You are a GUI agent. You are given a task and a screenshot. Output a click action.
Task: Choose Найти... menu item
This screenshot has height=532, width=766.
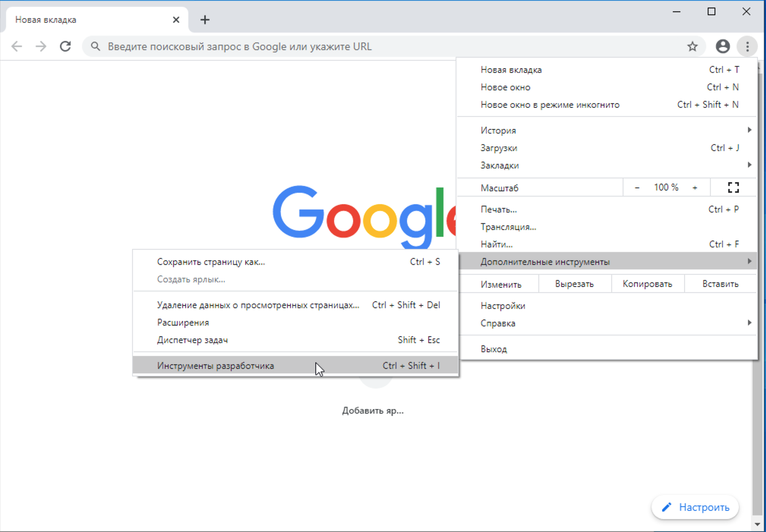tap(607, 245)
